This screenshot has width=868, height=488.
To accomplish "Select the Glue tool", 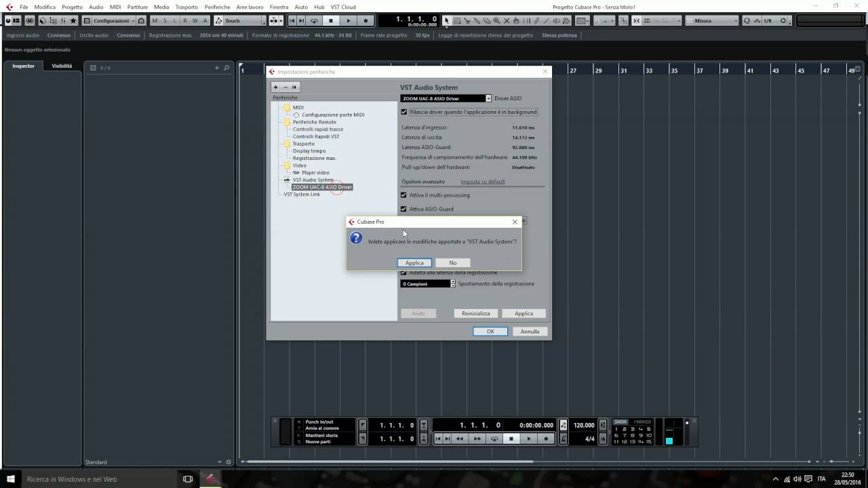I will (477, 20).
